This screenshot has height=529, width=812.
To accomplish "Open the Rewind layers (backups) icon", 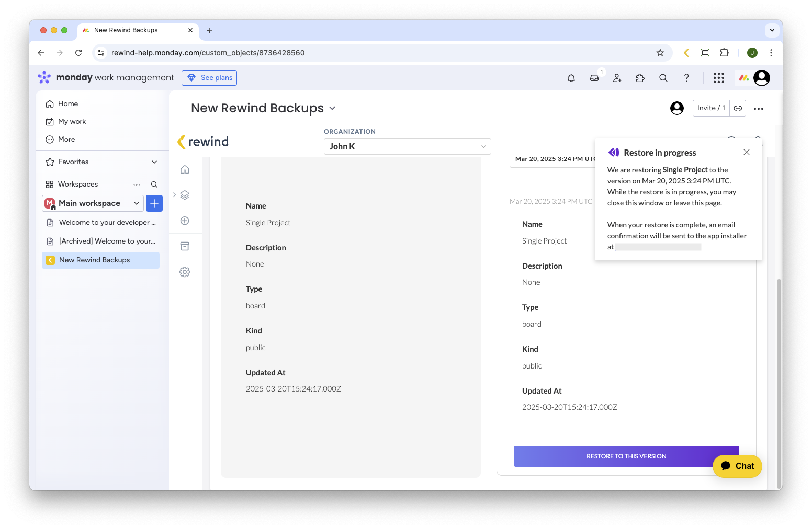I will coord(185,195).
